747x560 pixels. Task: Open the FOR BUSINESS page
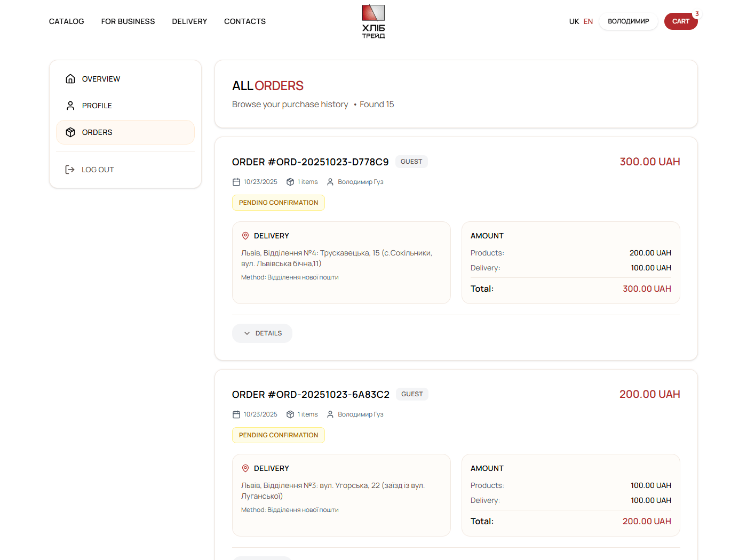point(128,21)
